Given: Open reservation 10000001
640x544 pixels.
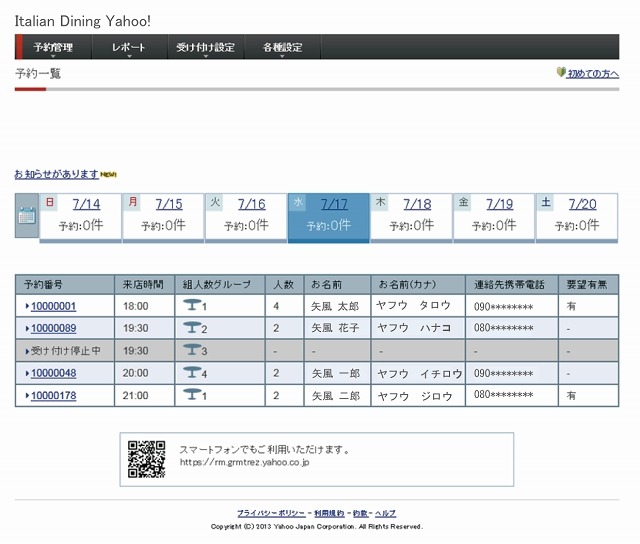Looking at the screenshot, I should (53, 306).
